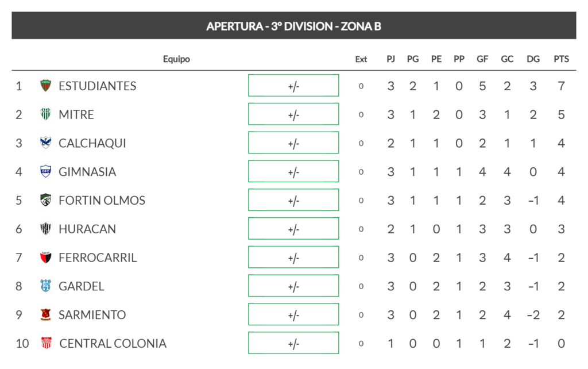
Task: Expand the +/- box for Mitre
Action: 293,114
